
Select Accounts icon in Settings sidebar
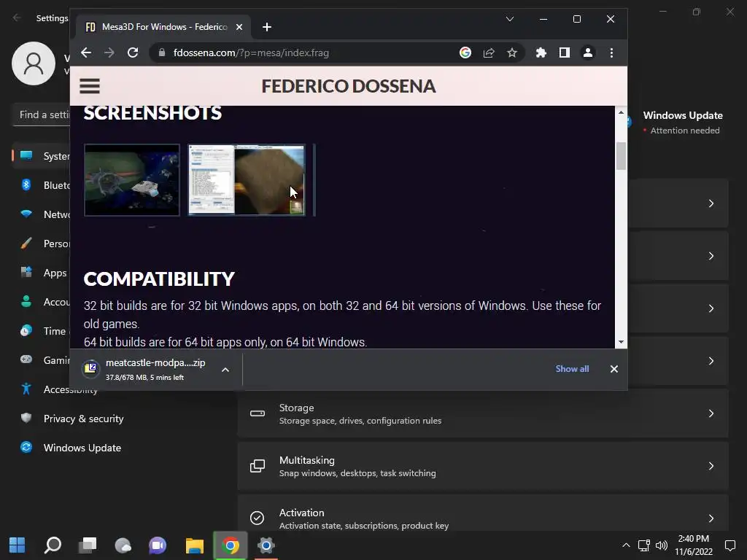click(x=26, y=302)
